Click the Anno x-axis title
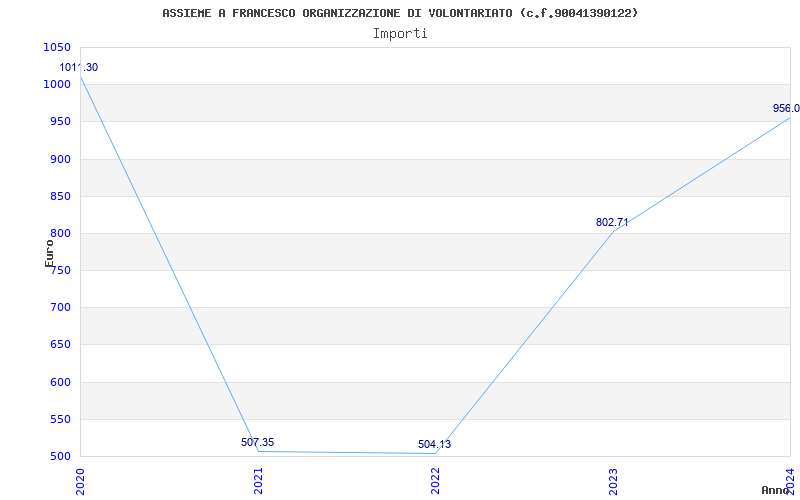 click(x=775, y=490)
